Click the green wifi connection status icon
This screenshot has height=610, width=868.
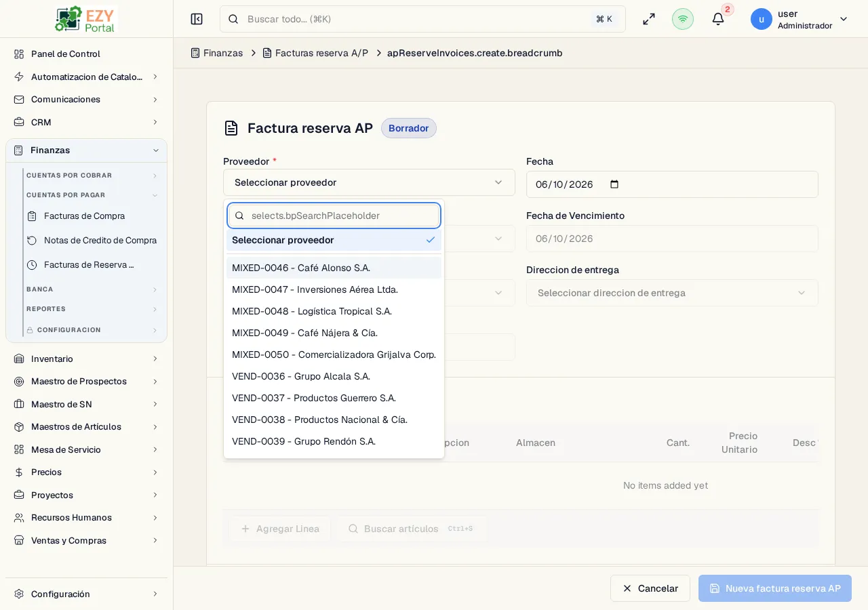(x=683, y=19)
